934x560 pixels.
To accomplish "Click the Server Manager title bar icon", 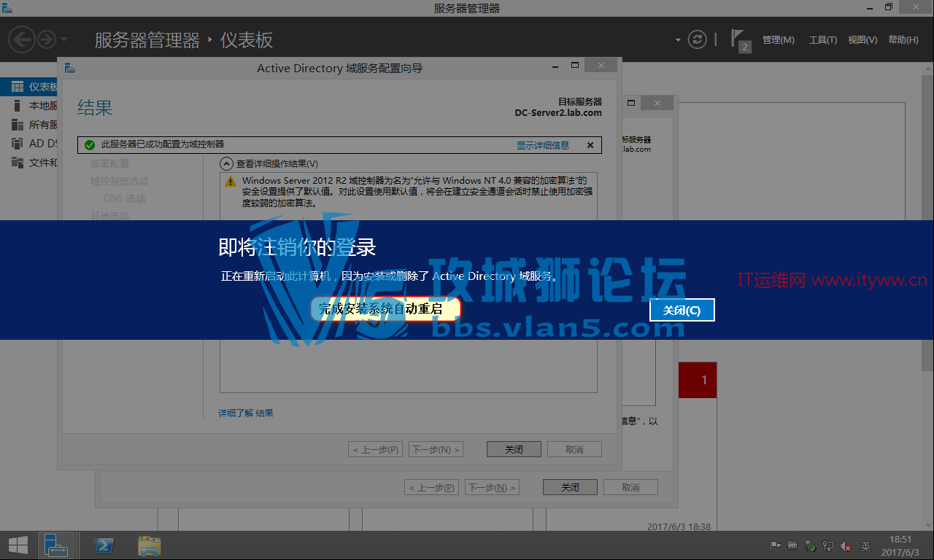I will pyautogui.click(x=7, y=7).
